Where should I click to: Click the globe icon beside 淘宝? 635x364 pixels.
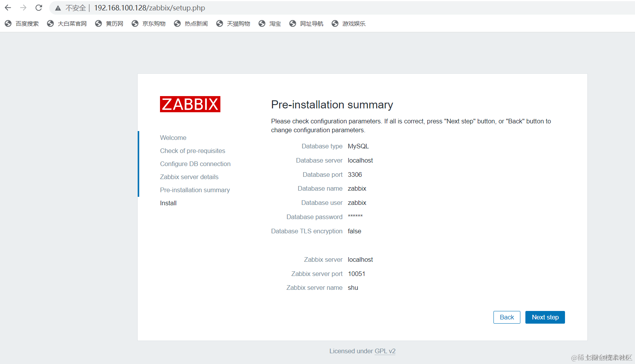pyautogui.click(x=262, y=23)
